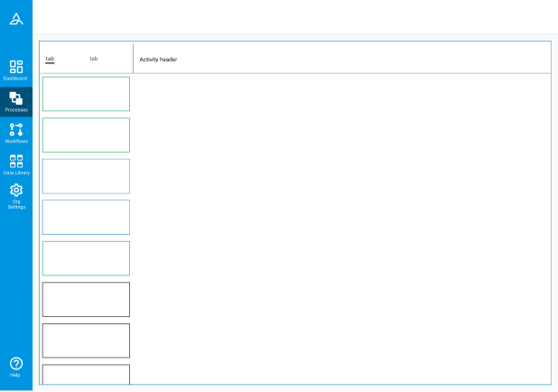Image resolution: width=558 pixels, height=392 pixels.
Task: Open the first black-bordered card
Action: click(86, 299)
